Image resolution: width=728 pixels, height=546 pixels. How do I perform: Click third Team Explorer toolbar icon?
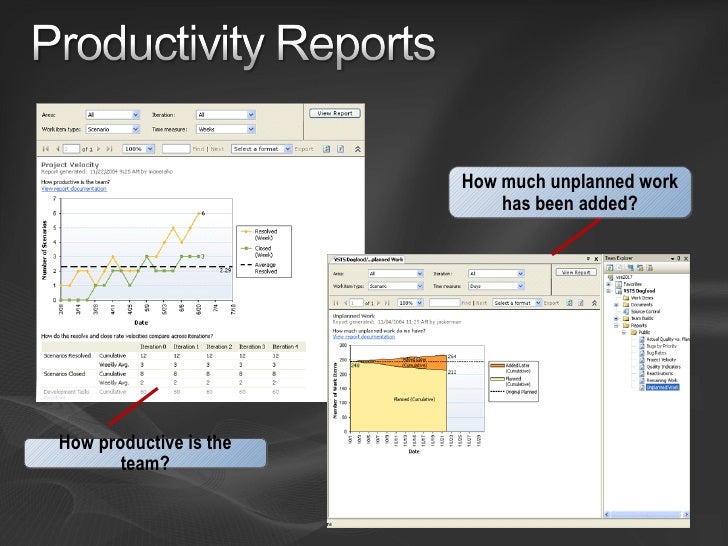pyautogui.click(x=630, y=267)
